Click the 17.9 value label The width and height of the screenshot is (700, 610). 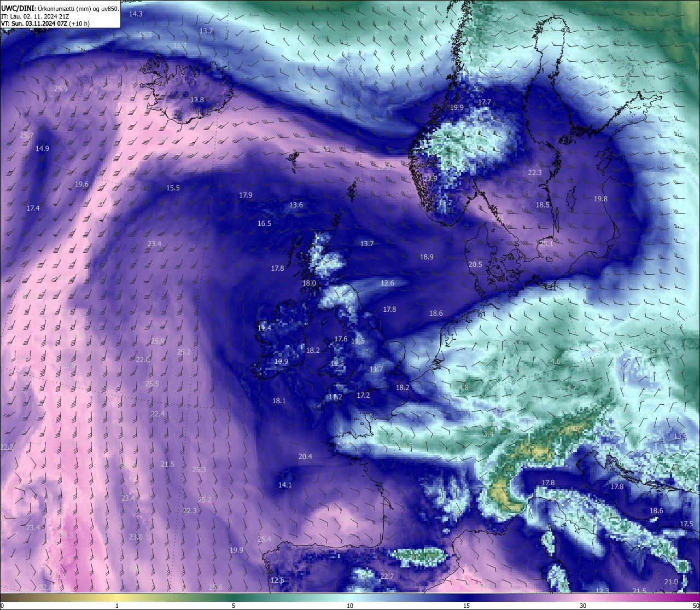(x=246, y=195)
